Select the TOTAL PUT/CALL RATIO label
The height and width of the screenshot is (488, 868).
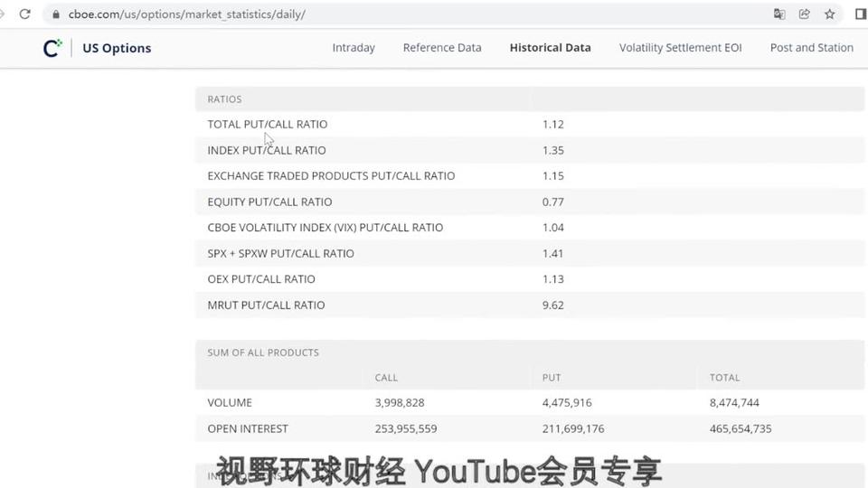[x=268, y=124]
